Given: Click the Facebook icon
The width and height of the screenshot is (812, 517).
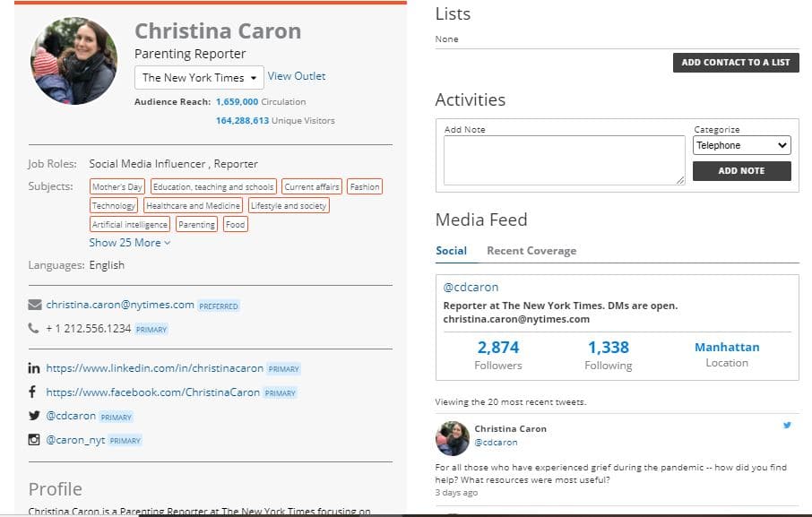Looking at the screenshot, I should [x=33, y=392].
